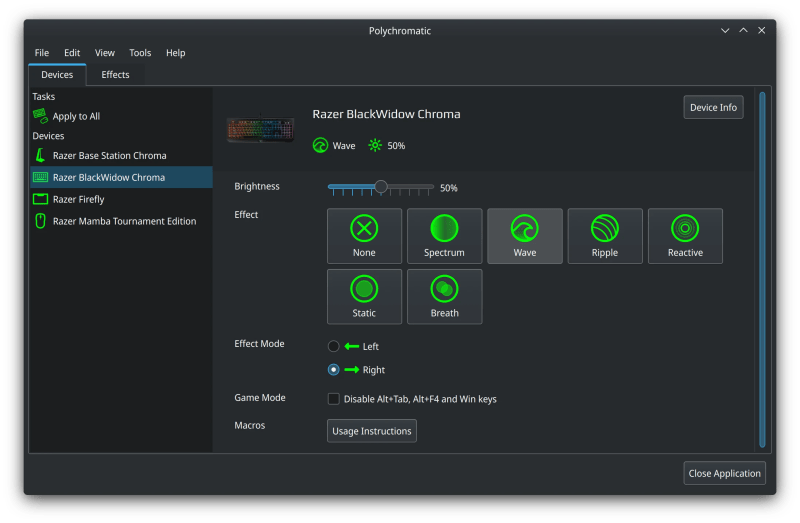
Task: Maximize the Polychromatic window
Action: click(x=743, y=31)
